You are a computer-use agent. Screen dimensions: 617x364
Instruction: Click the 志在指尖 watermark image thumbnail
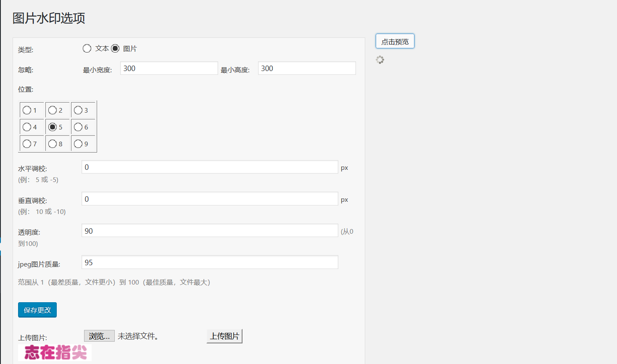pyautogui.click(x=55, y=353)
